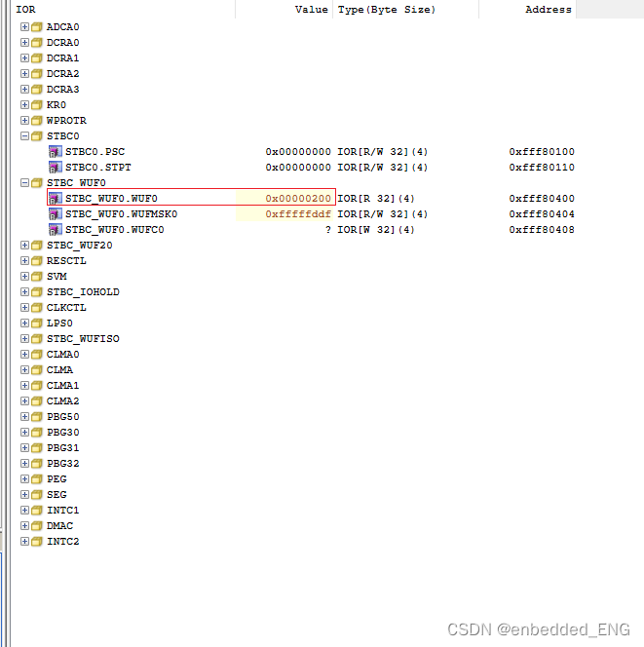The height and width of the screenshot is (647, 644).
Task: Select address 0xfff80400
Action: point(542,199)
